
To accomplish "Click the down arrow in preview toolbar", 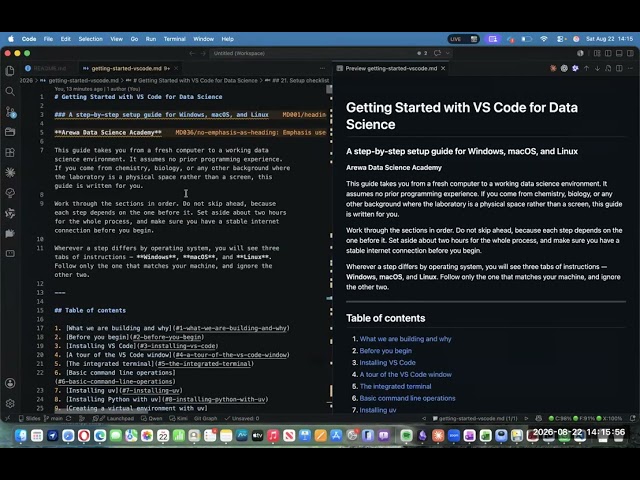I will point(597,68).
